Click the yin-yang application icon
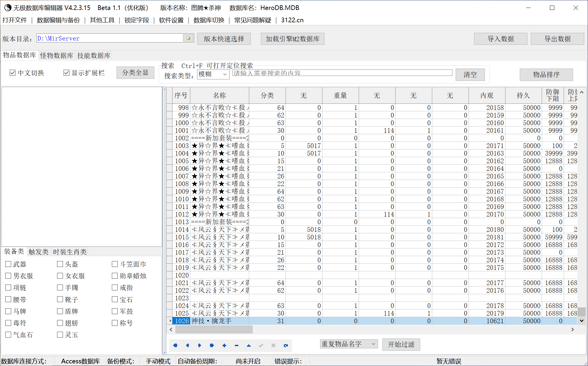 coord(8,8)
